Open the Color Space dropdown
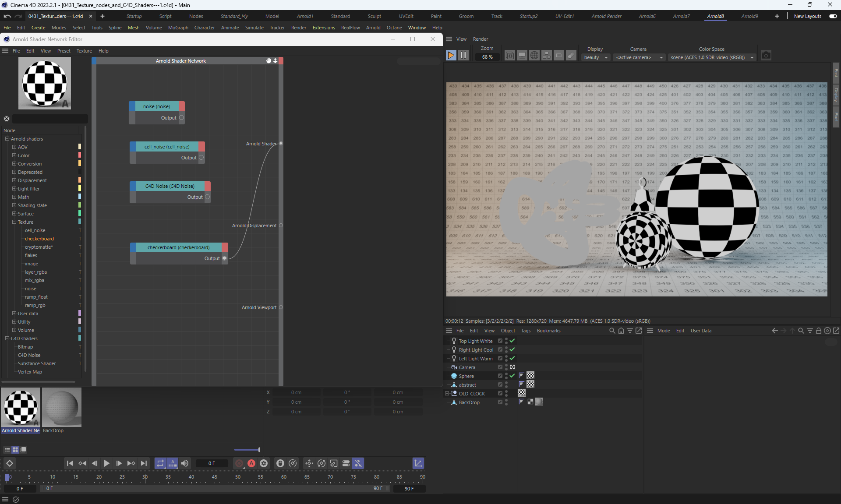Viewport: 841px width, 504px height. (x=712, y=57)
